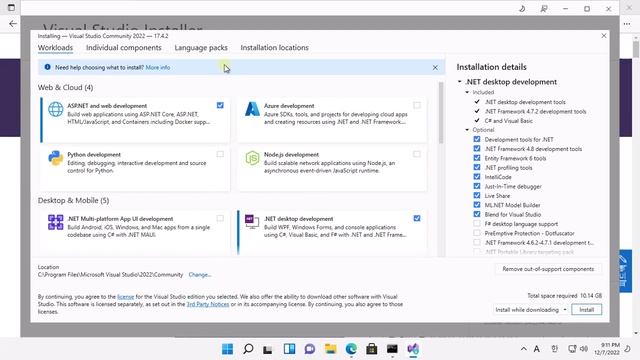Click Remove out-of-support components button

(548, 269)
